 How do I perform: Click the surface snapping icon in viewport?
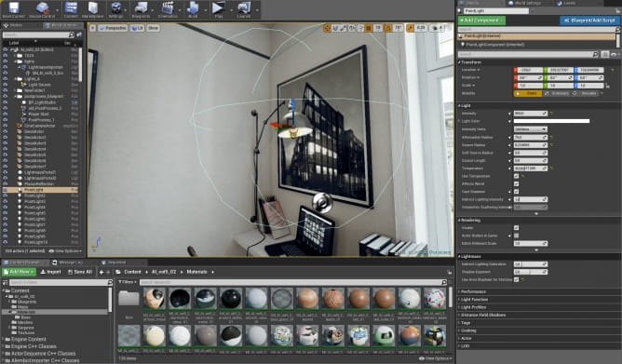[360, 28]
